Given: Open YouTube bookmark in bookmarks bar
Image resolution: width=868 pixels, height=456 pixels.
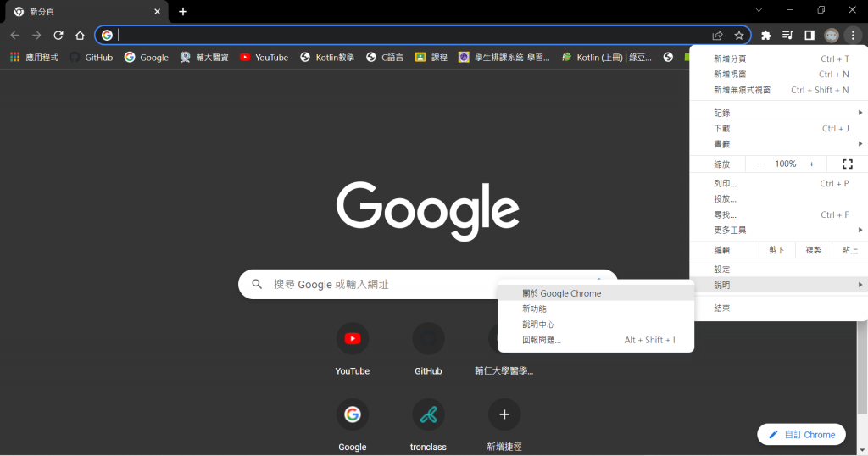Looking at the screenshot, I should 264,57.
